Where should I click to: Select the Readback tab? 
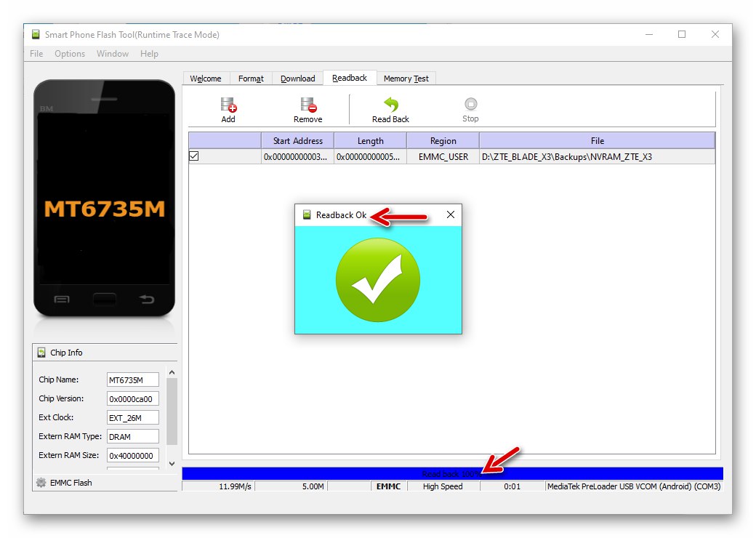pyautogui.click(x=350, y=78)
